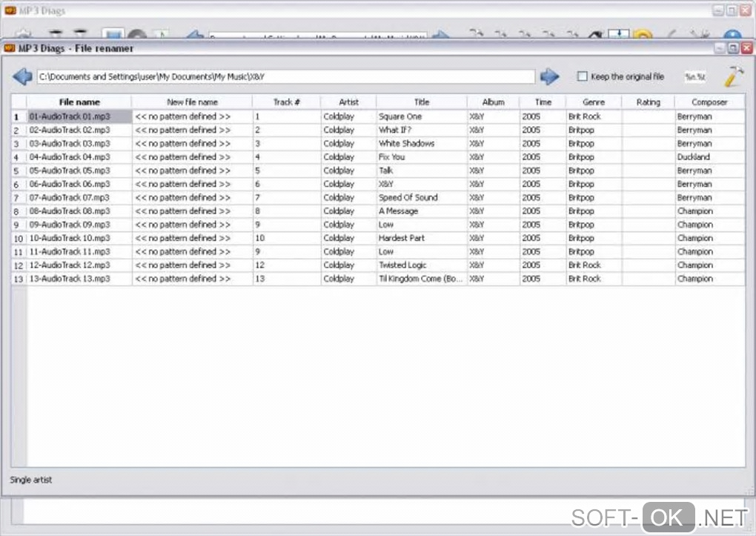Click the What If? title cell
This screenshot has height=536, width=756.
pos(422,130)
